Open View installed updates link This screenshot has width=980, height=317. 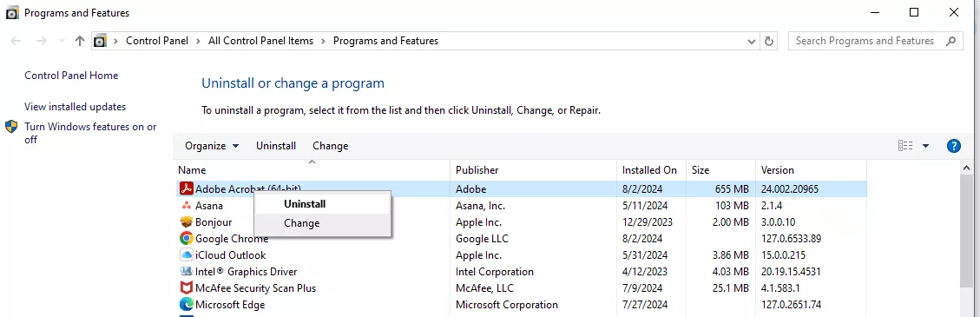pyautogui.click(x=75, y=106)
